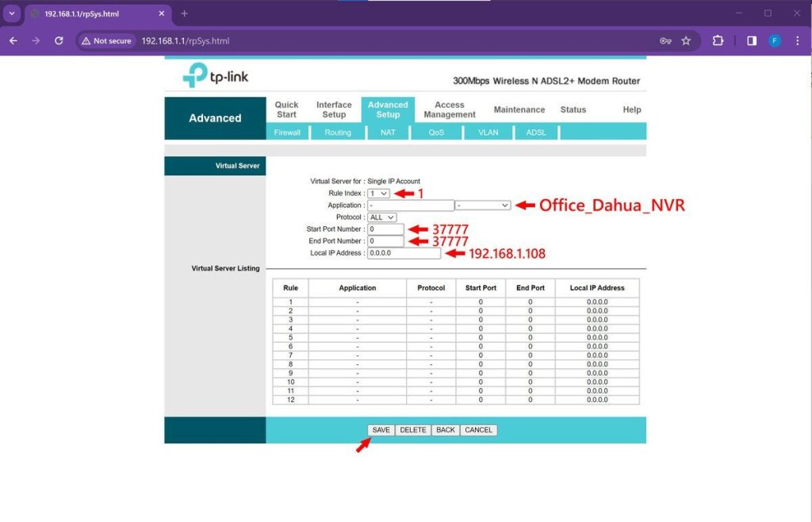The width and height of the screenshot is (812, 522).
Task: Open the VLAN submenu
Action: [488, 132]
